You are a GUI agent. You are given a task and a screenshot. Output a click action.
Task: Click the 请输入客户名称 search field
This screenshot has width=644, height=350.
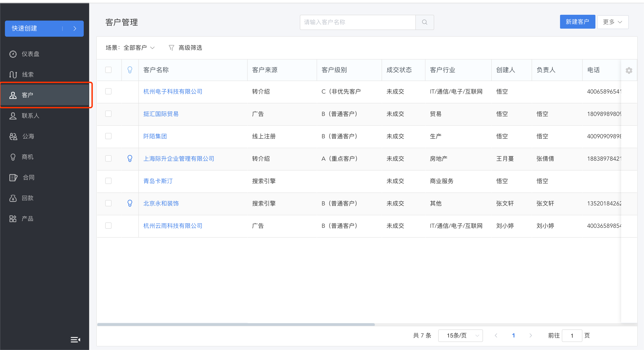(358, 22)
